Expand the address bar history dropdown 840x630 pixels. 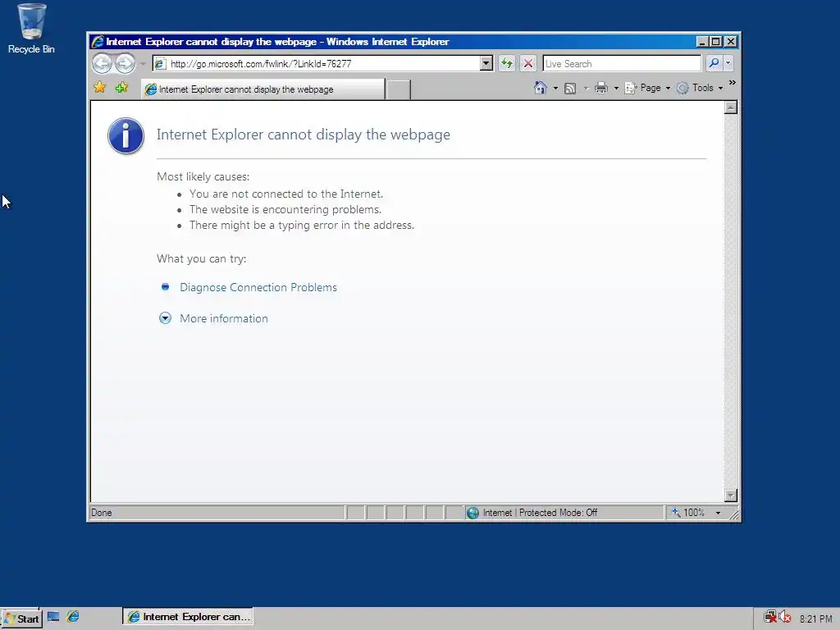(486, 63)
